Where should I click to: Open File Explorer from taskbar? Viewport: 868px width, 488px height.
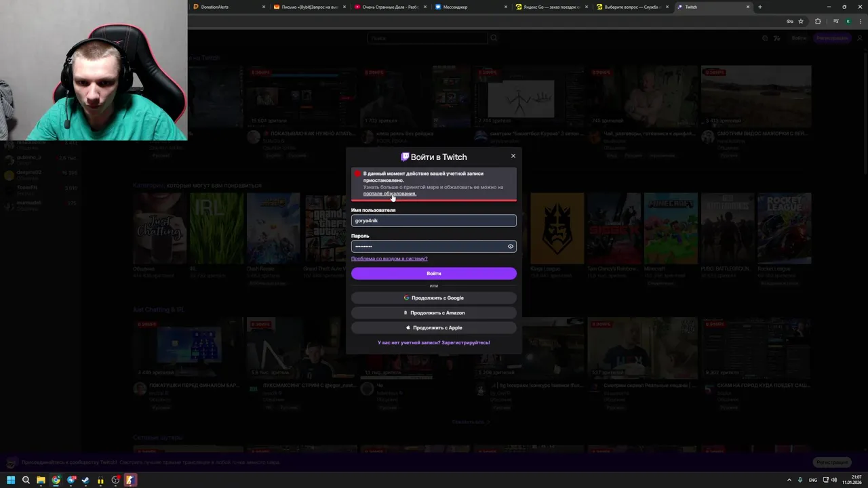[x=41, y=480]
